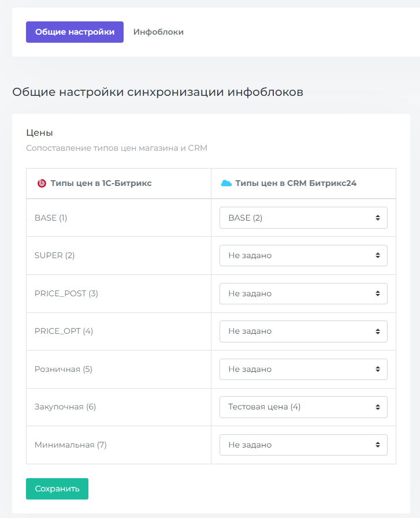Open the dropdown showing BASE (2)
420x518 pixels.
tap(303, 218)
